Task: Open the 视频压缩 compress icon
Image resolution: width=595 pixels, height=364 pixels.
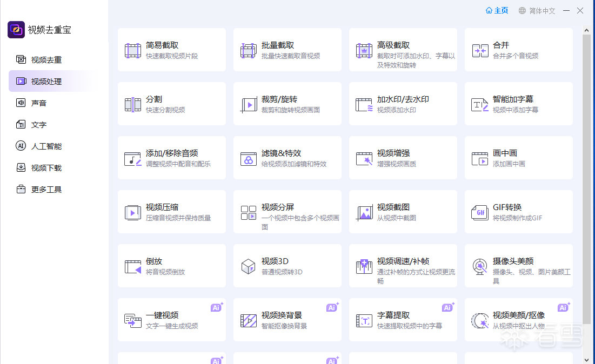Action: tap(133, 213)
